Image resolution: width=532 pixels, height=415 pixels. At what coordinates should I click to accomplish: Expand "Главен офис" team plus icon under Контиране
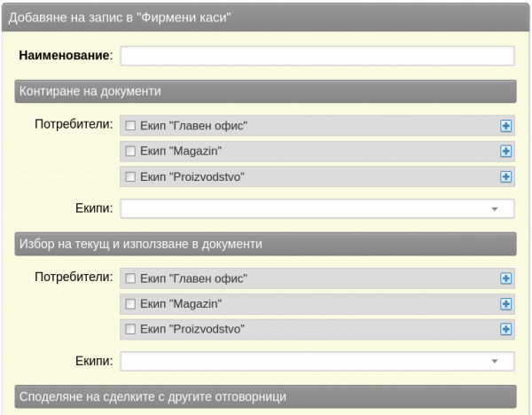pos(505,126)
